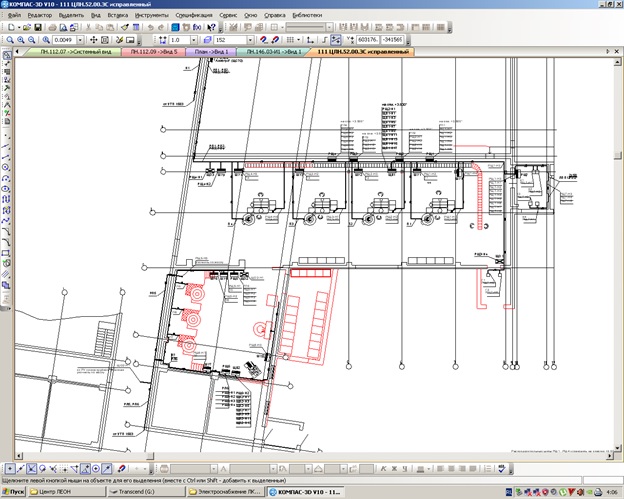Save the document with the floppy disk icon

[x=38, y=27]
